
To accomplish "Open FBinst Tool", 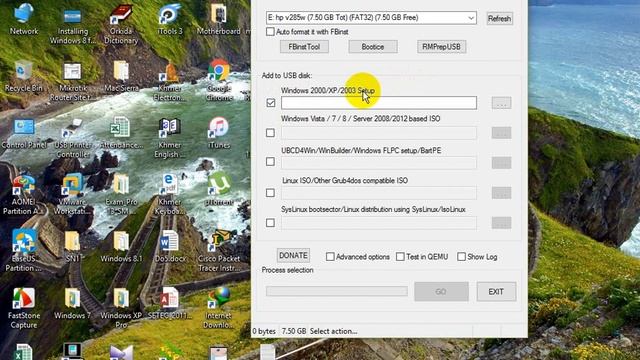I will [x=304, y=47].
